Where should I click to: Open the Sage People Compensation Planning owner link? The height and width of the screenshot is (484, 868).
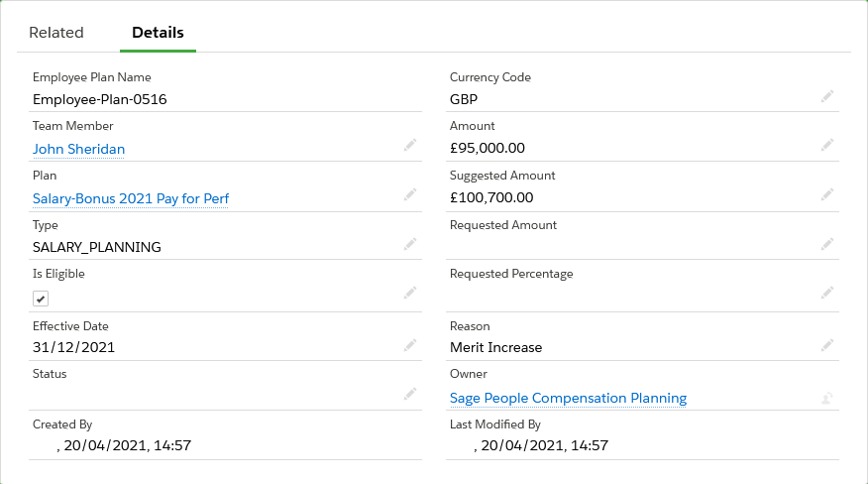coord(568,398)
